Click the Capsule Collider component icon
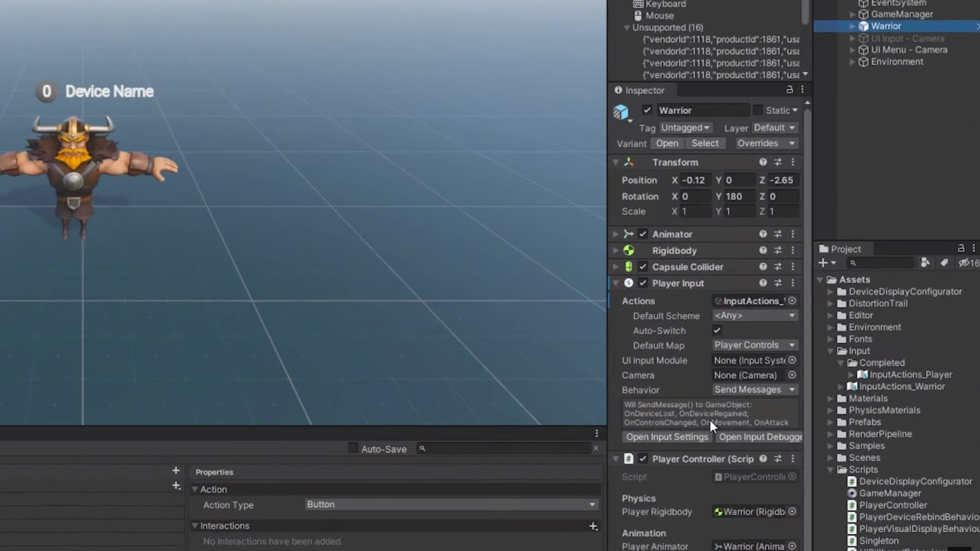Screen dimensions: 980x551 [629, 266]
